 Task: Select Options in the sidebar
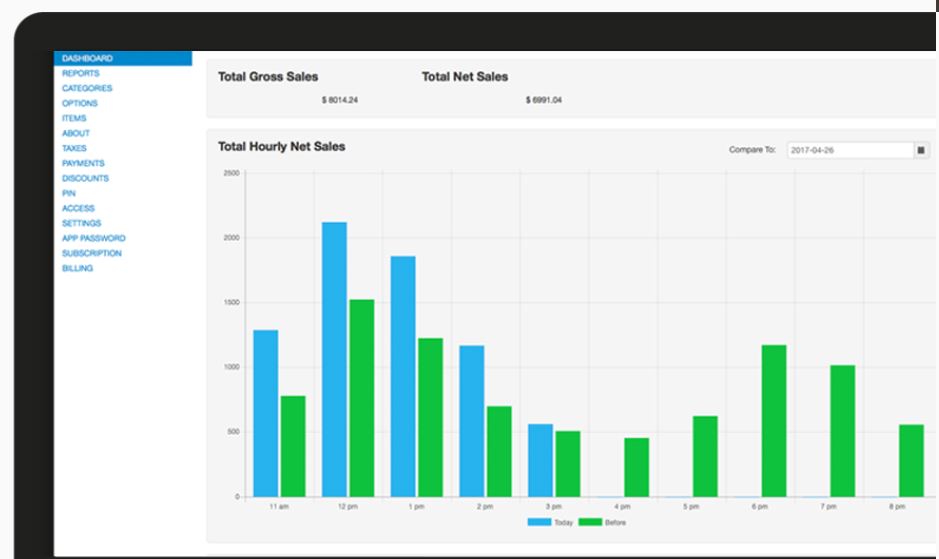click(x=80, y=104)
